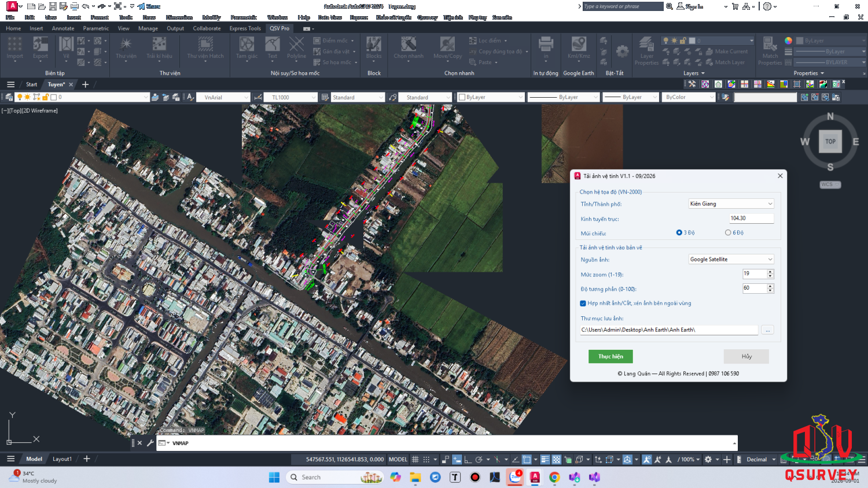
Task: Click the green Thực hiện button
Action: click(610, 356)
